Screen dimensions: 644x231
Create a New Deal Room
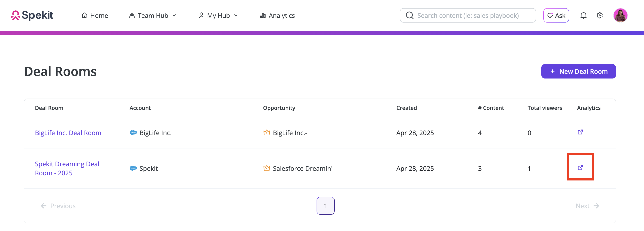pyautogui.click(x=579, y=72)
